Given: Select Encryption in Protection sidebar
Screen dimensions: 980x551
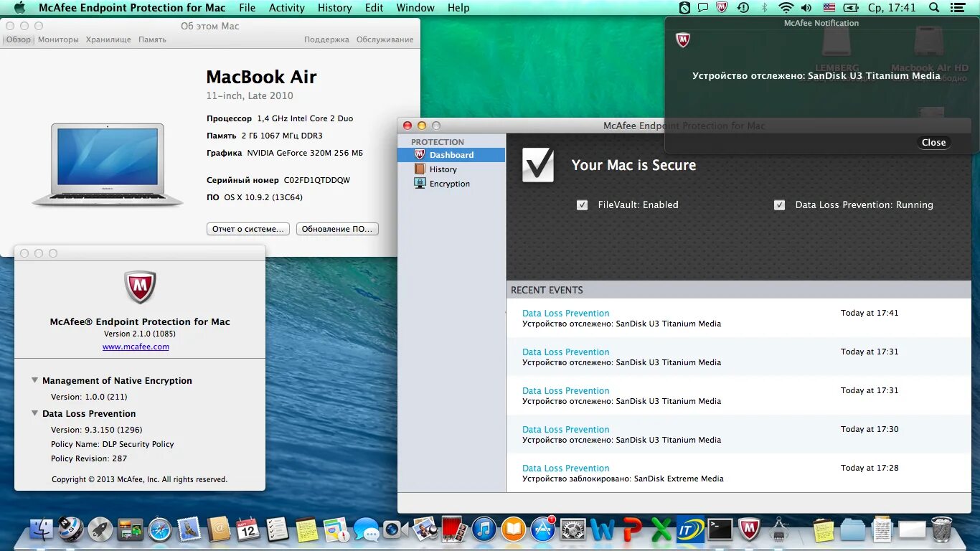Looking at the screenshot, I should pyautogui.click(x=451, y=184).
